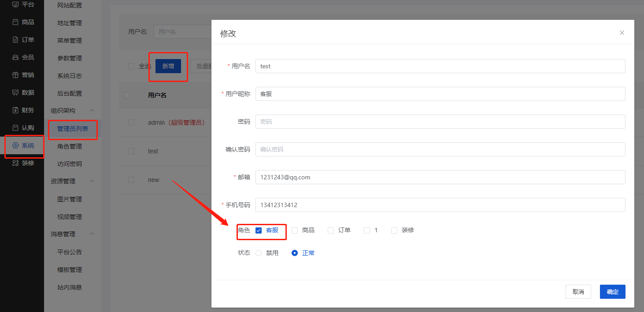This screenshot has width=644, height=312.
Task: Focus the 手机号码 input field
Action: point(440,205)
